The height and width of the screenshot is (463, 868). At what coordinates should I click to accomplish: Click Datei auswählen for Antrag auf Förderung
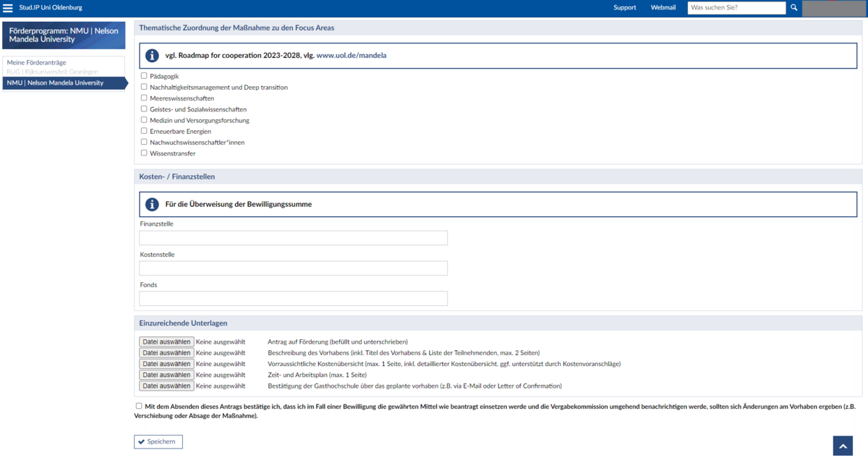(166, 341)
